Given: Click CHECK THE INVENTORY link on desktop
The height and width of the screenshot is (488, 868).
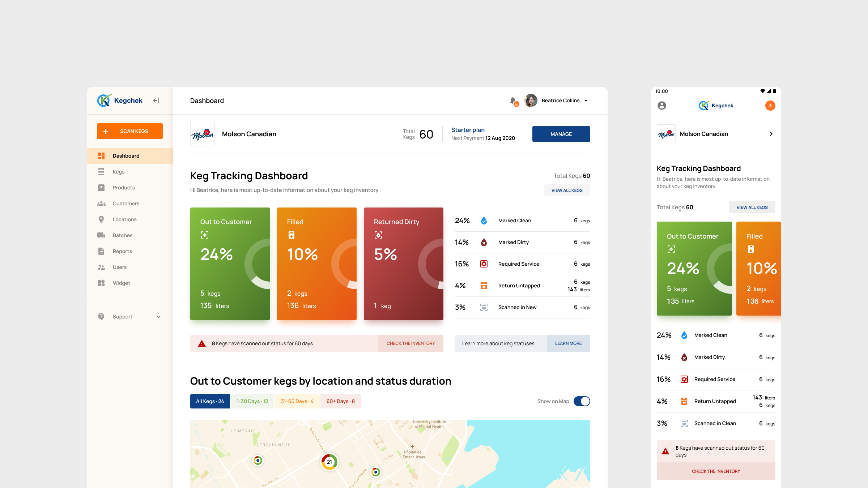Looking at the screenshot, I should pos(410,343).
